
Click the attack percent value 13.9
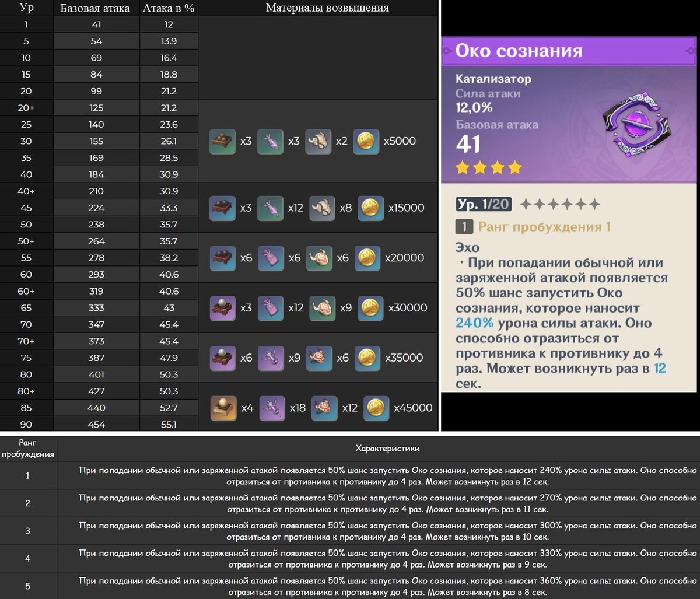pos(169,41)
